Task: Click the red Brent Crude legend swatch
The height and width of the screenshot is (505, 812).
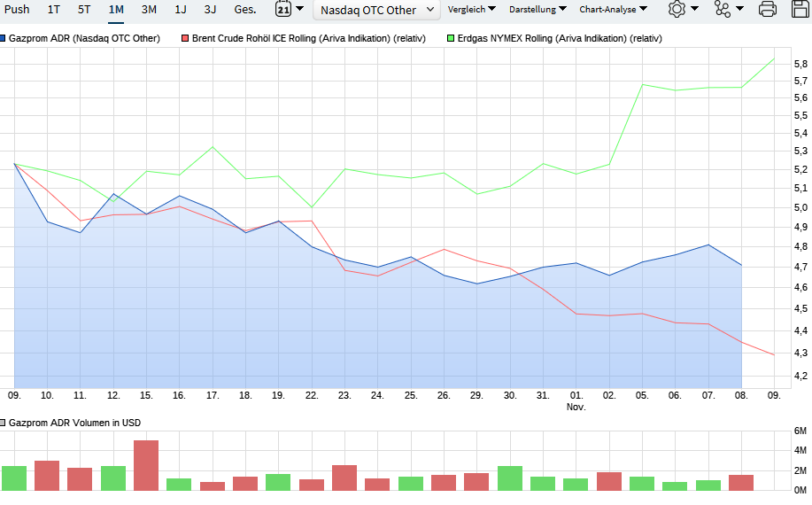Action: (x=185, y=38)
